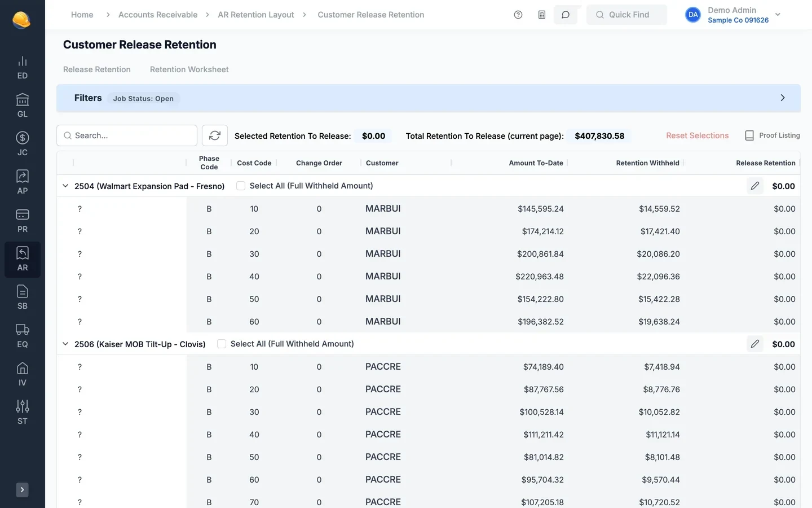Expand the sidebar navigation
Viewport: 812px width, 508px height.
click(x=23, y=490)
